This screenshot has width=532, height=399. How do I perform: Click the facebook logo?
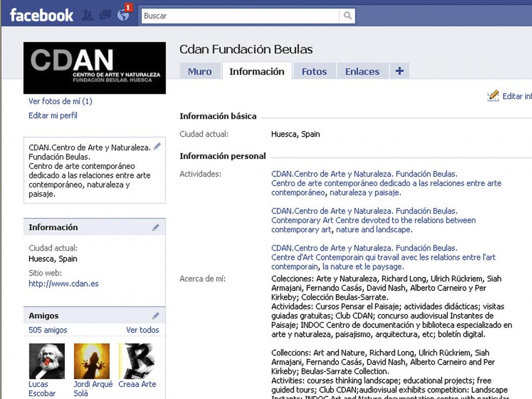click(x=41, y=15)
